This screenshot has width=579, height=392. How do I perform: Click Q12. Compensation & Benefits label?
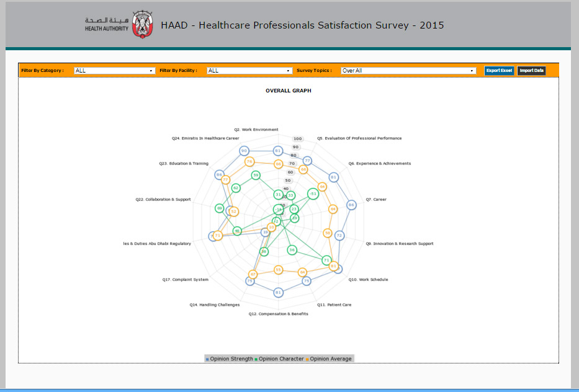(278, 314)
